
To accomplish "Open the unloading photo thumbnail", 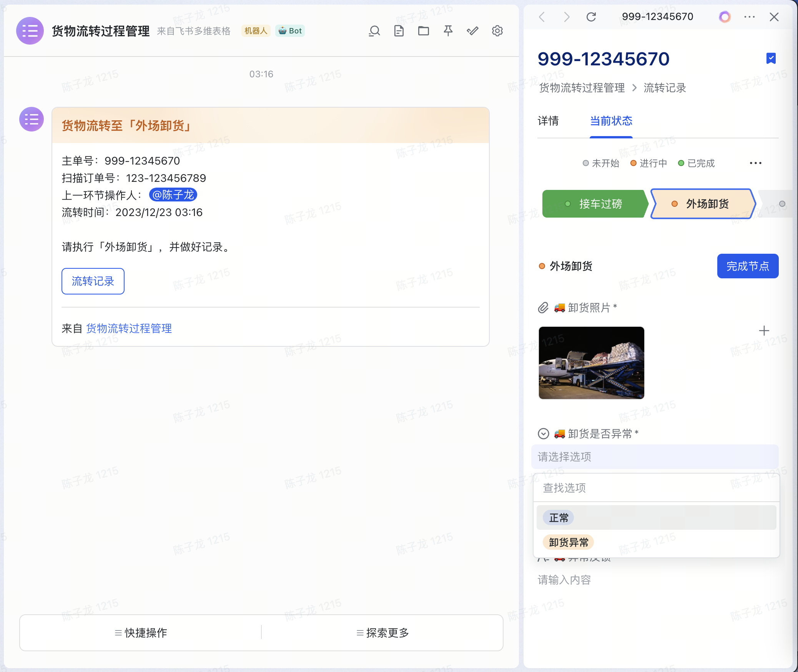I will point(591,363).
